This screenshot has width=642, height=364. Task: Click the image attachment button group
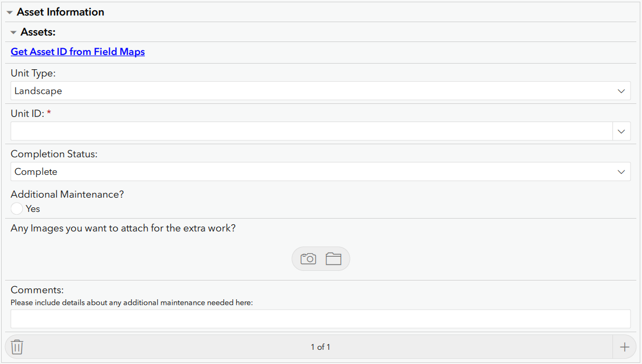(320, 258)
